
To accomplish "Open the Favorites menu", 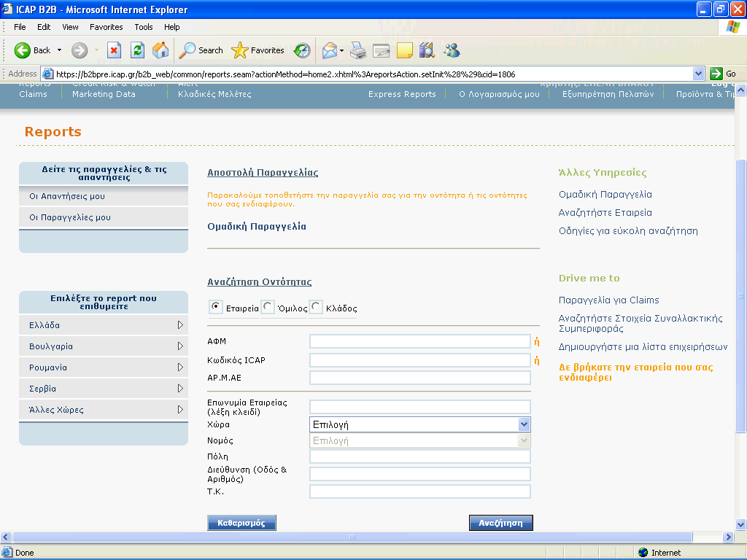I will pos(107,27).
